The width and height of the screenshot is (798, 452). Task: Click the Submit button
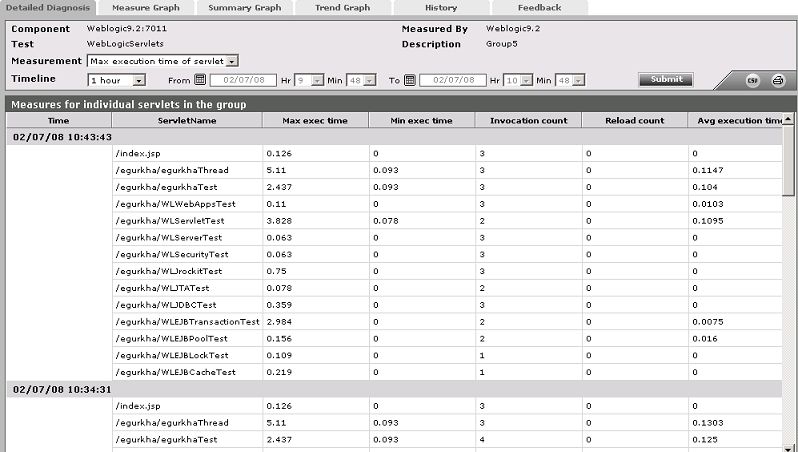pyautogui.click(x=666, y=79)
